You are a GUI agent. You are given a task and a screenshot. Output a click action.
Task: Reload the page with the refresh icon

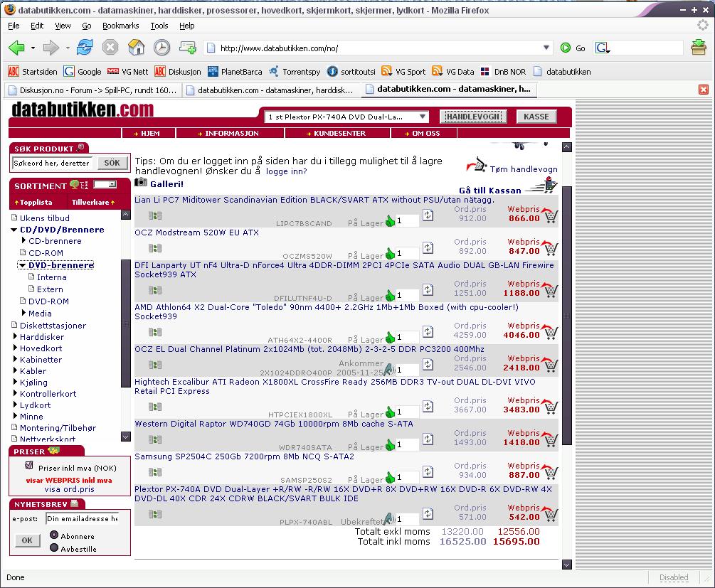[x=85, y=47]
